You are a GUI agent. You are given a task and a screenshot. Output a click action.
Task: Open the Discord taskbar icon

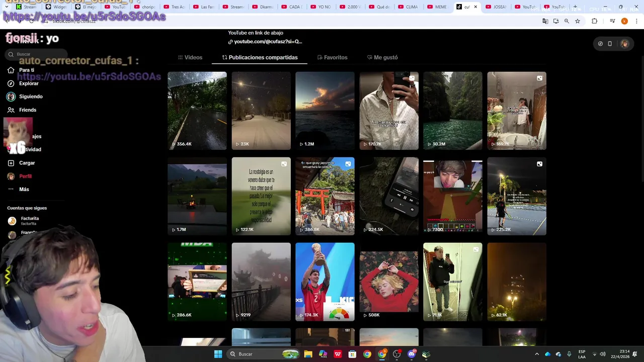pyautogui.click(x=412, y=354)
